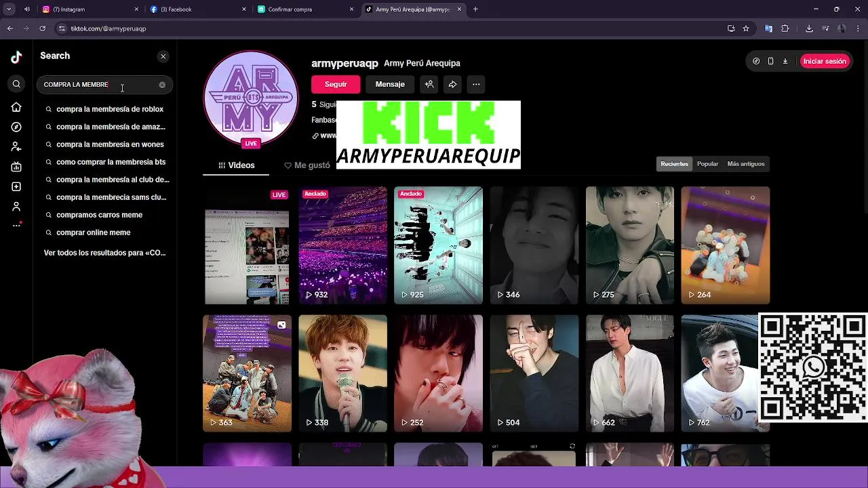Click the ARMY profile avatar with LIVE badge
This screenshot has width=868, height=488.
pos(251,98)
